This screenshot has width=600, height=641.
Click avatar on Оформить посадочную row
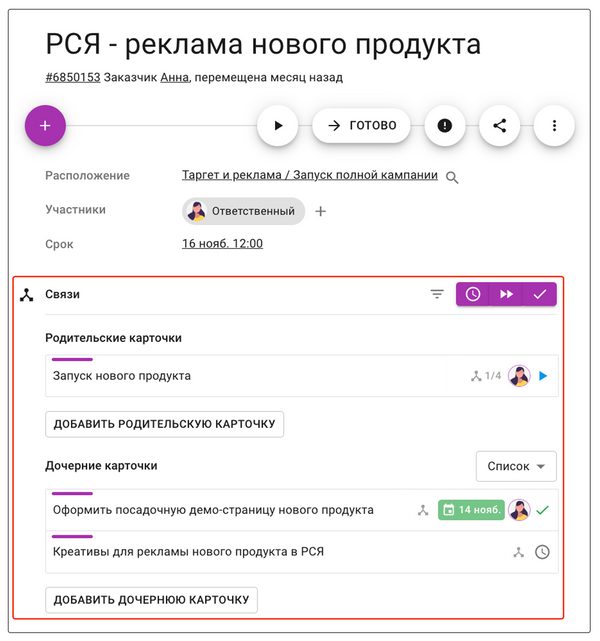pos(519,510)
